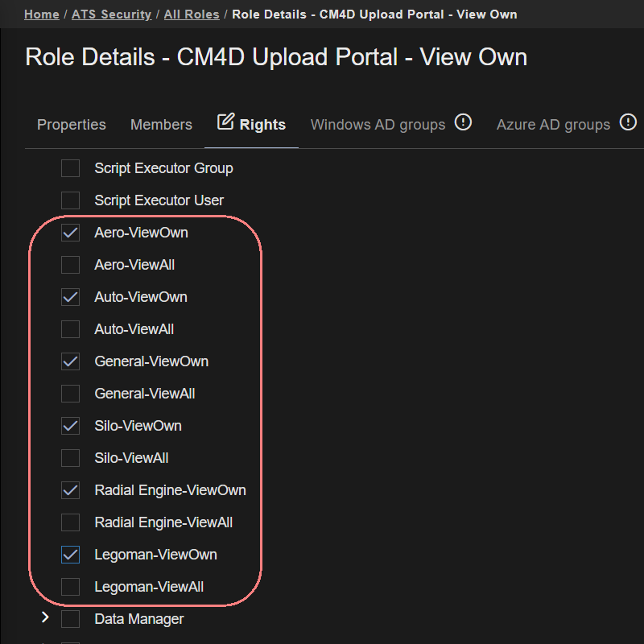The width and height of the screenshot is (644, 644).
Task: Click warning icon beside Azure AD groups
Action: [x=628, y=122]
